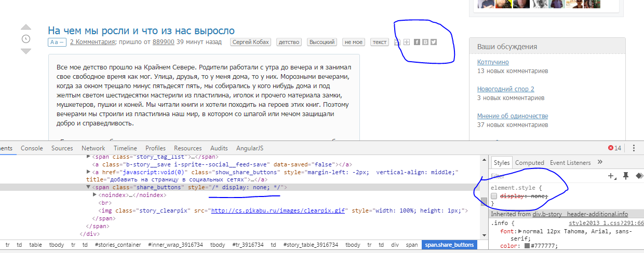This screenshot has height=253, width=644.
Task: Toggle element state pin icon in Styles
Action: point(625,176)
